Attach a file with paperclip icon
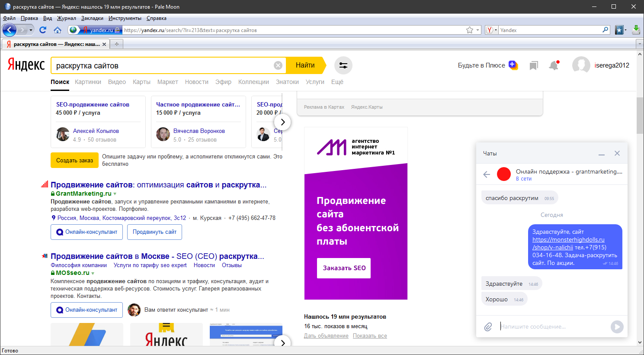Image resolution: width=644 pixels, height=355 pixels. point(488,327)
